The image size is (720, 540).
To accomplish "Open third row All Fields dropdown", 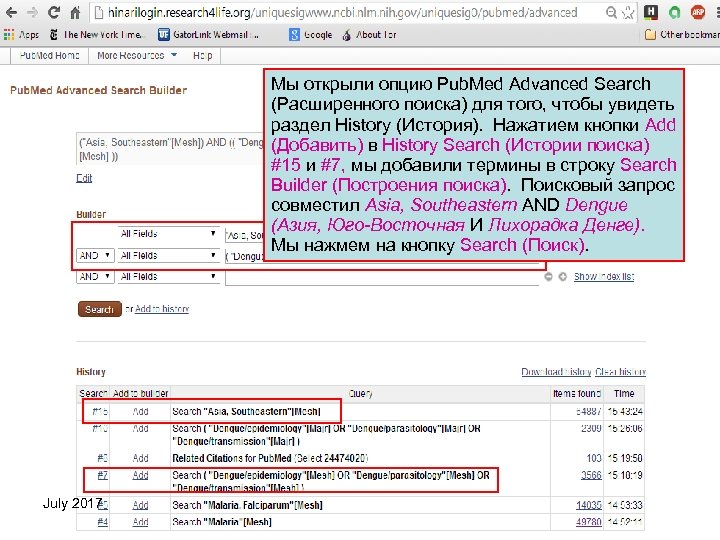I will 168,276.
